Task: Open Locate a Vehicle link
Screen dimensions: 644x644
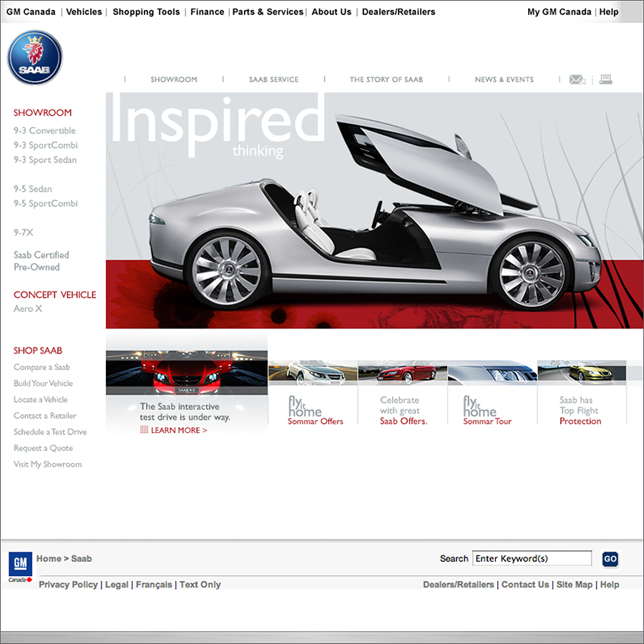Action: [x=40, y=399]
